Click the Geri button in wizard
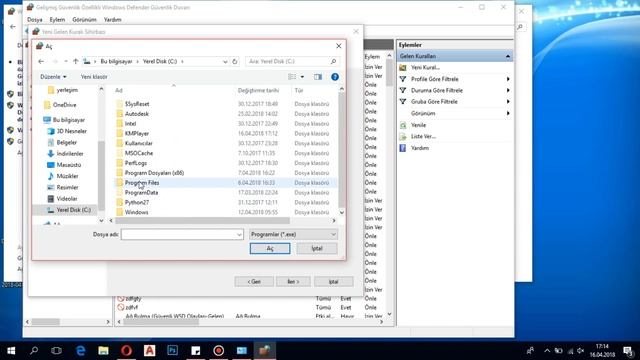640x360 pixels. coord(254,282)
